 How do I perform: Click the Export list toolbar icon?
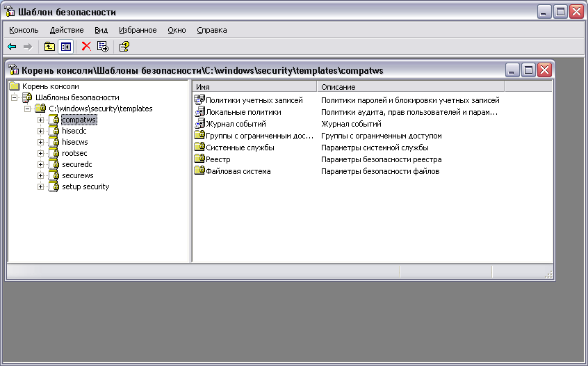[103, 47]
